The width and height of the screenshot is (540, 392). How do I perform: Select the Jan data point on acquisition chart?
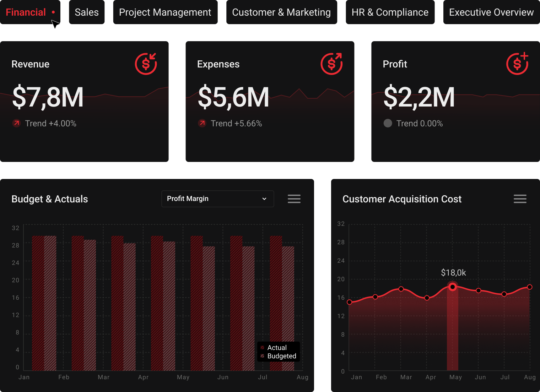(x=350, y=302)
